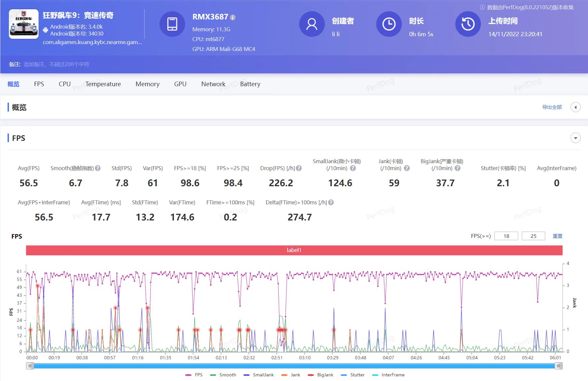
Task: Click the package name com.aligames text
Action: pyautogui.click(x=92, y=42)
